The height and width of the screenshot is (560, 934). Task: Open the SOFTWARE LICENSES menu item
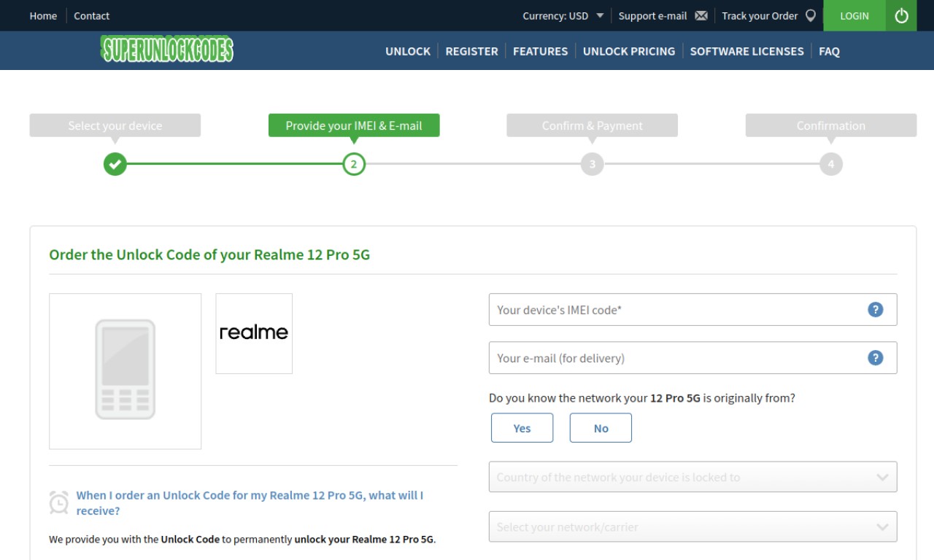click(746, 51)
